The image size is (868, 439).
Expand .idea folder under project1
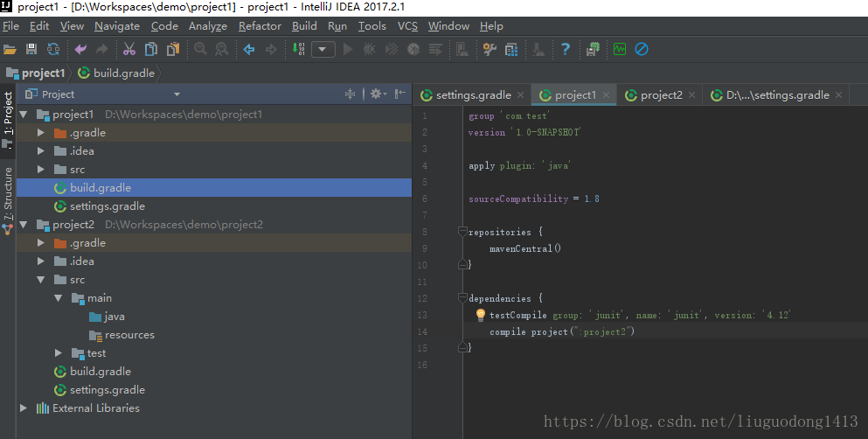(40, 151)
